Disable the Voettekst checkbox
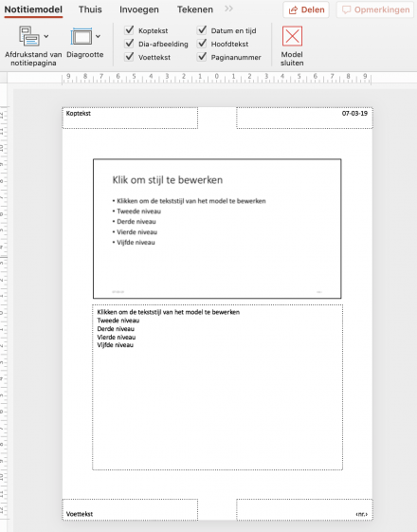417x532 pixels. coord(129,57)
